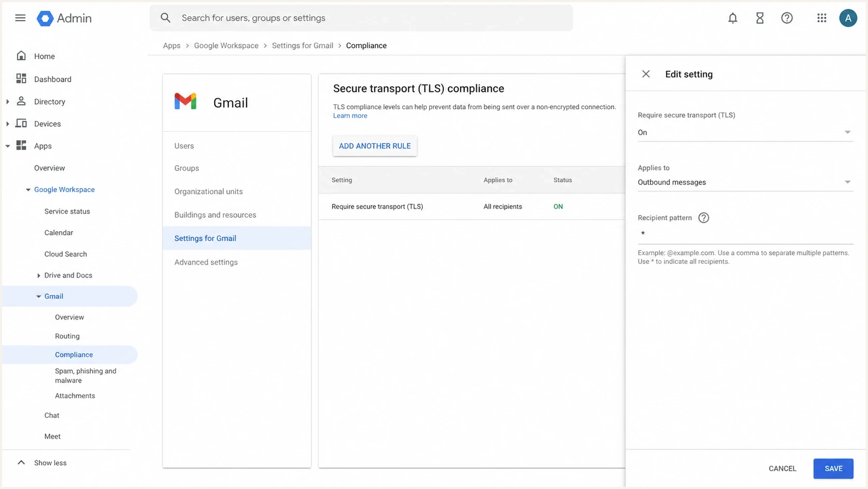Image resolution: width=868 pixels, height=489 pixels.
Task: Open Meet in sidebar
Action: coord(52,436)
